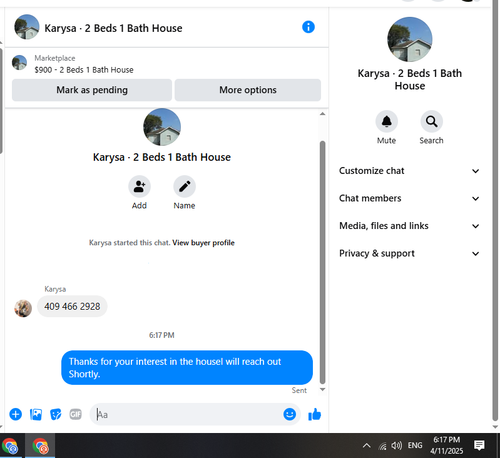Viewport: 500px width, 458px height.
Task: Open the emoji picker smiley
Action: [289, 414]
